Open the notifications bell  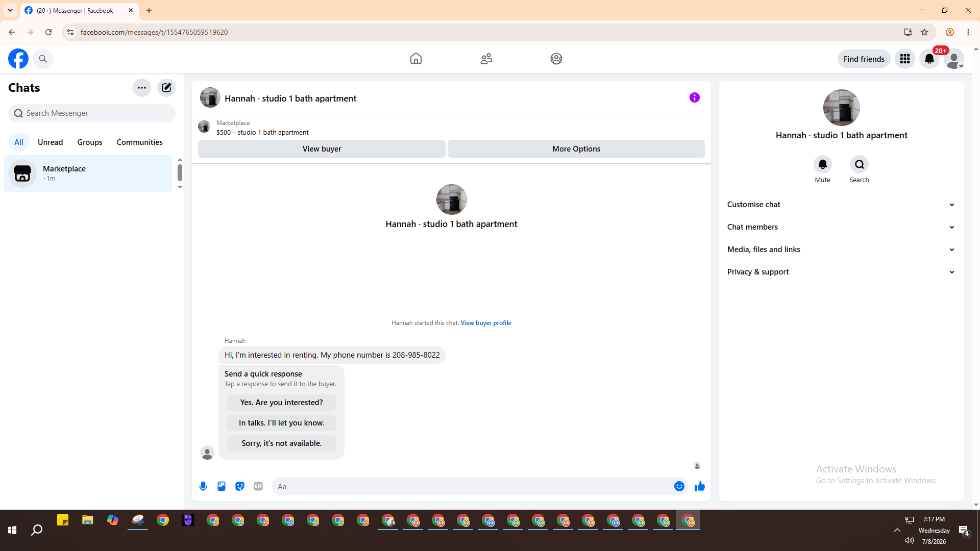pyautogui.click(x=929, y=59)
